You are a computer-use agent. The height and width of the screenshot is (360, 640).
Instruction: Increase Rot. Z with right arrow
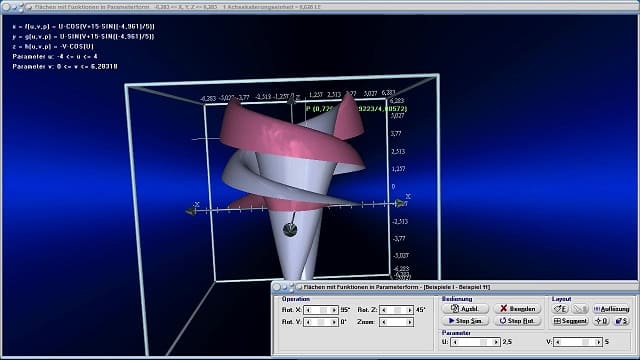(409, 310)
